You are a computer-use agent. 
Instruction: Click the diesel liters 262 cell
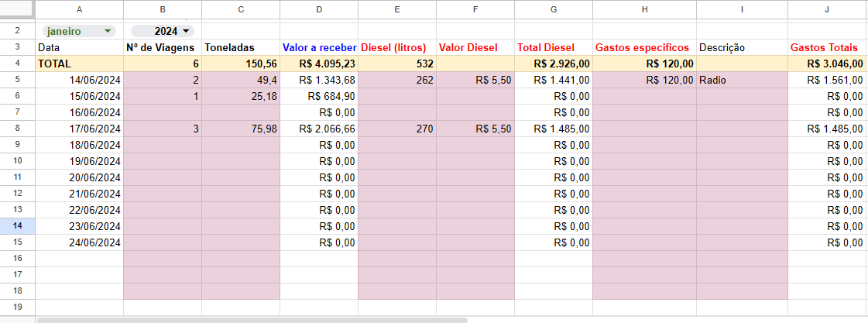397,80
